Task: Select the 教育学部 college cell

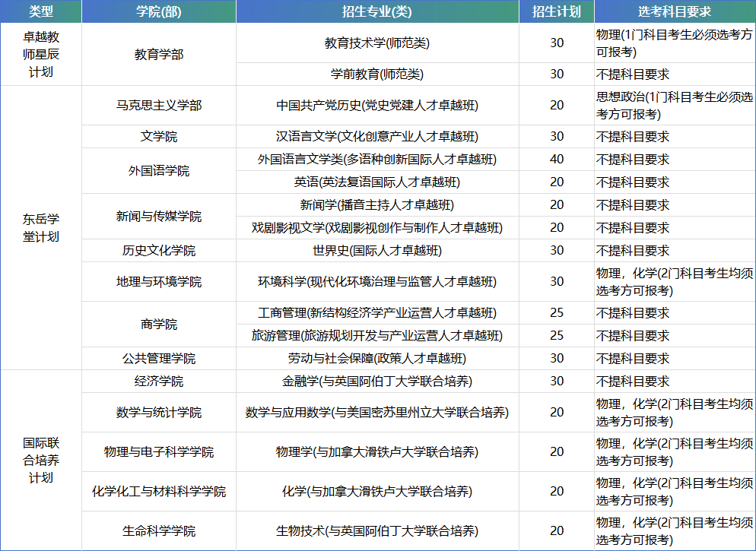Action: click(159, 55)
